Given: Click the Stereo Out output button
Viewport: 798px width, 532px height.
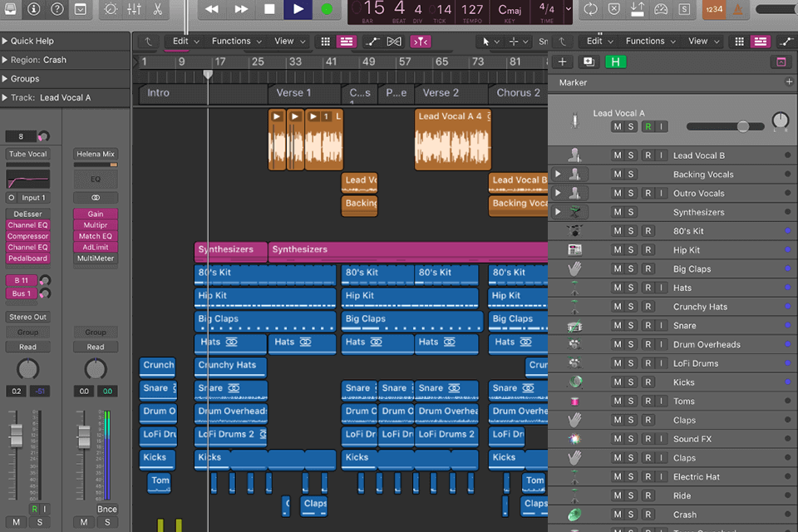Looking at the screenshot, I should pyautogui.click(x=27, y=317).
